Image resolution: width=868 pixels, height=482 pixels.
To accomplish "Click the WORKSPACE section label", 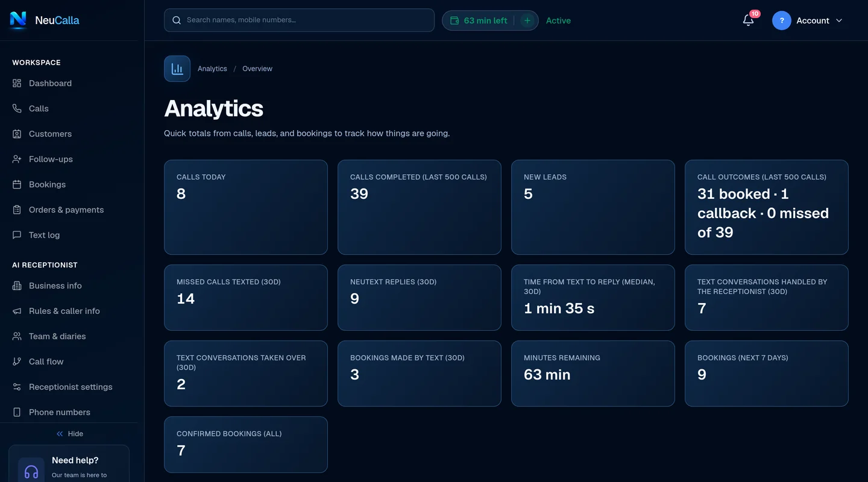I will (x=36, y=63).
